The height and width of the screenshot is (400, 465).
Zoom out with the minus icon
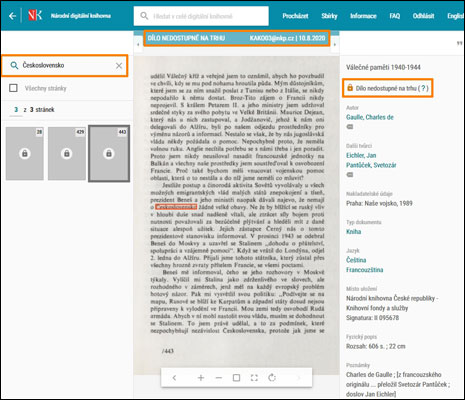click(219, 378)
